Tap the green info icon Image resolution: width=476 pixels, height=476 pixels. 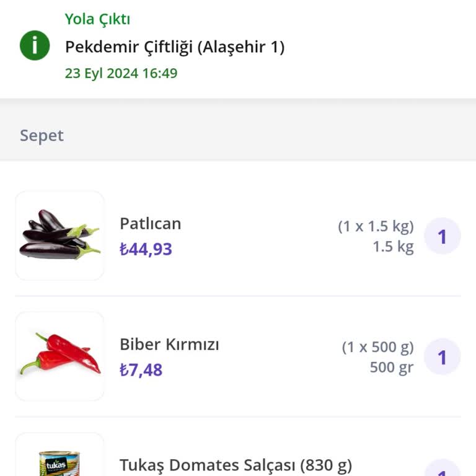pos(35,45)
